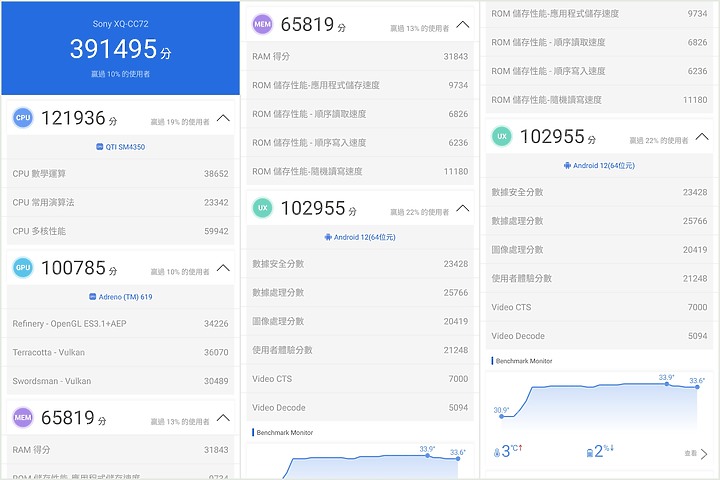Collapse the UX 102955 section in right panel

click(x=702, y=136)
